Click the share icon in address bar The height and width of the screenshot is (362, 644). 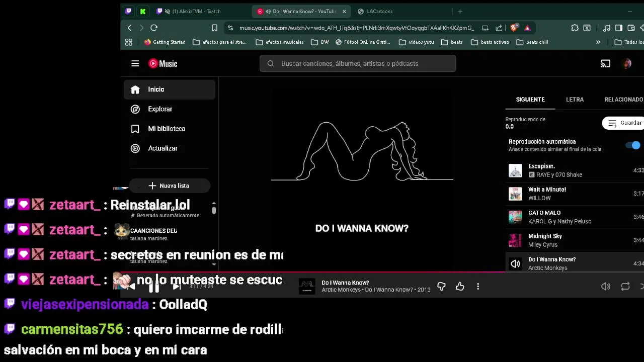[x=499, y=28]
